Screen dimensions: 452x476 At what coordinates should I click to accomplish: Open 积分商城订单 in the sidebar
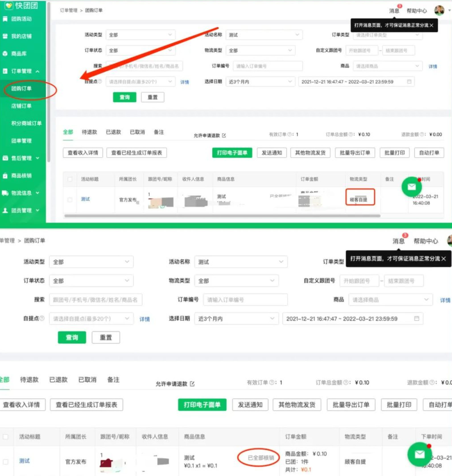tap(26, 123)
